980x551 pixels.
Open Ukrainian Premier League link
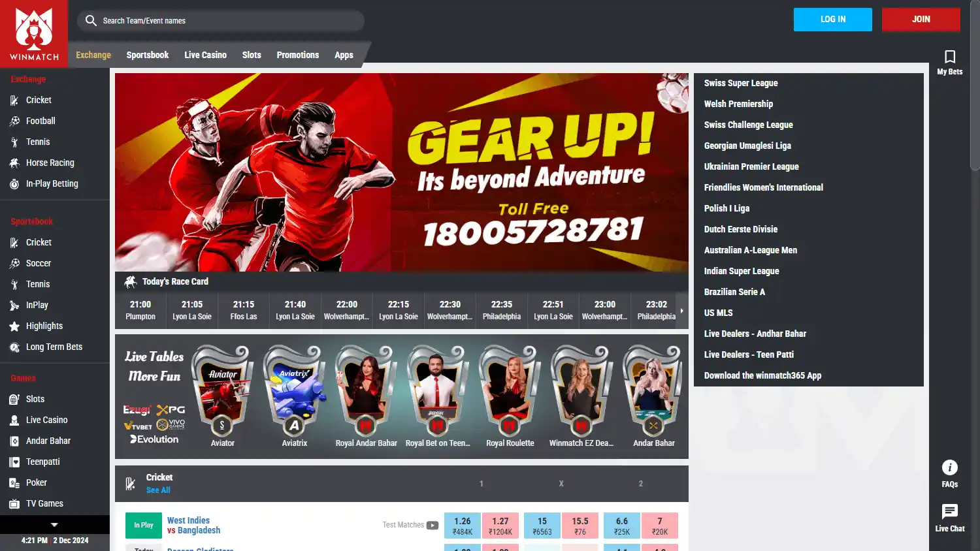pyautogui.click(x=751, y=166)
